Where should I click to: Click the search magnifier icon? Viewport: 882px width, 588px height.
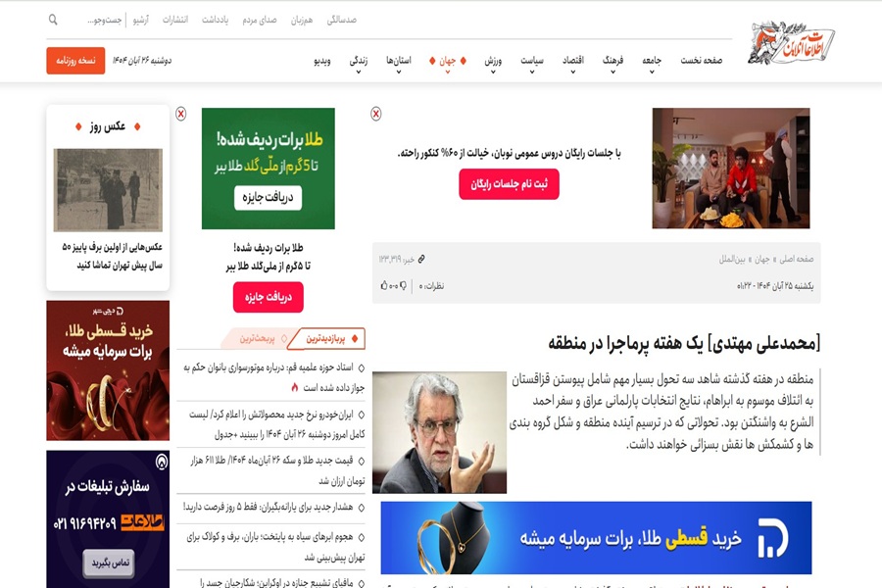[x=53, y=20]
